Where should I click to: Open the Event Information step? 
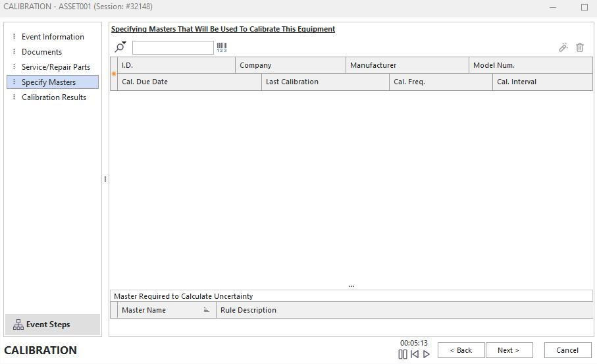(x=53, y=37)
